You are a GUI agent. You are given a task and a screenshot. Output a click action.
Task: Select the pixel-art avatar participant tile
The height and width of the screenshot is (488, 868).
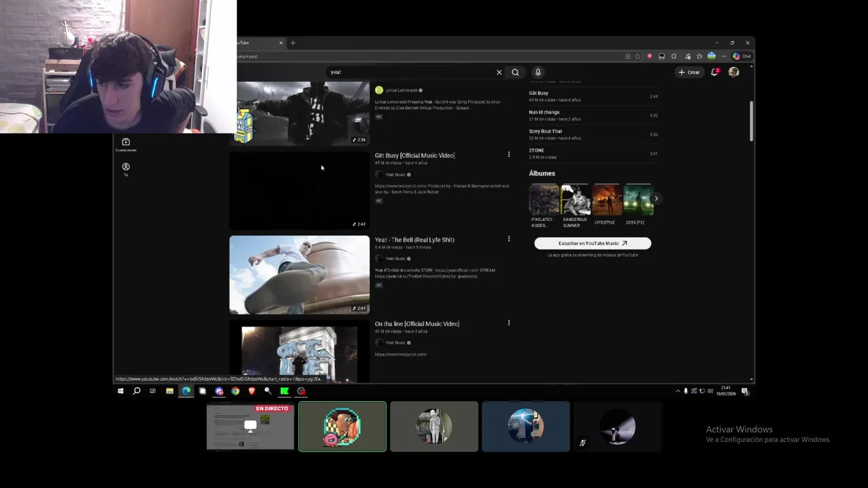(x=342, y=426)
